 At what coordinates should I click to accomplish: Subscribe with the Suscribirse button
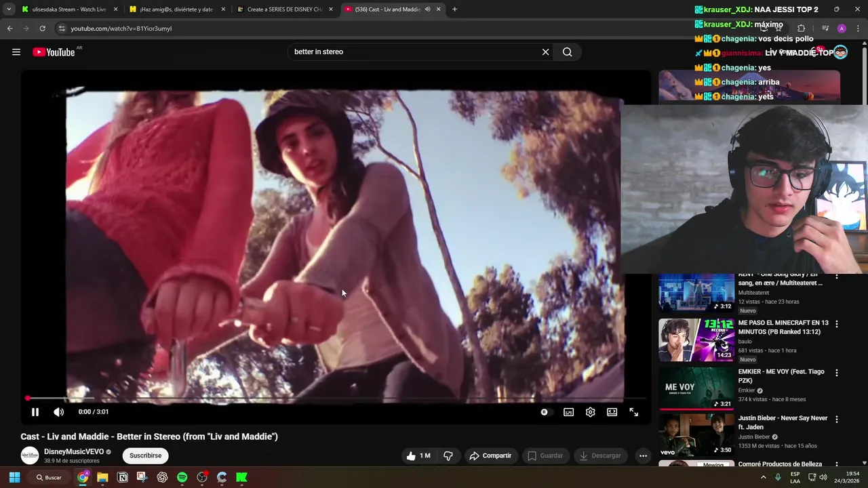(x=145, y=455)
